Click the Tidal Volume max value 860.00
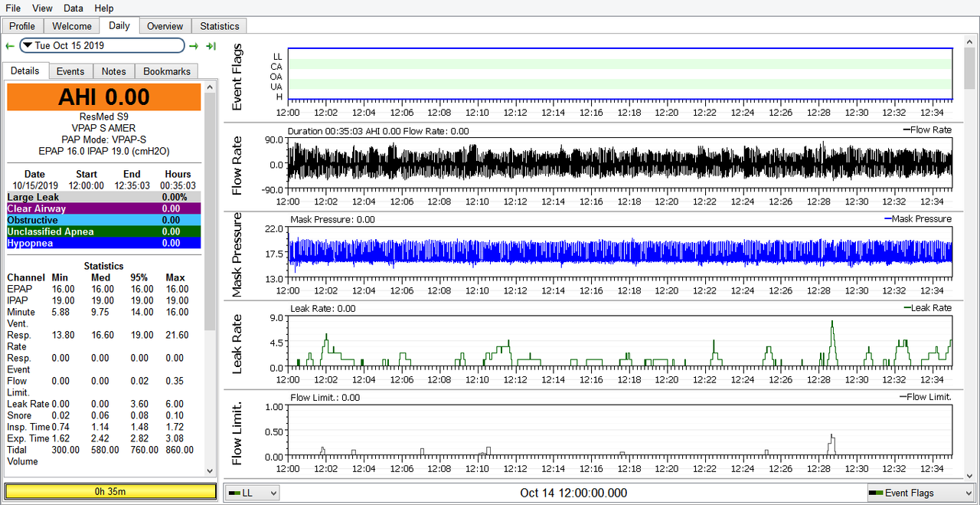The width and height of the screenshot is (980, 505). click(x=180, y=450)
